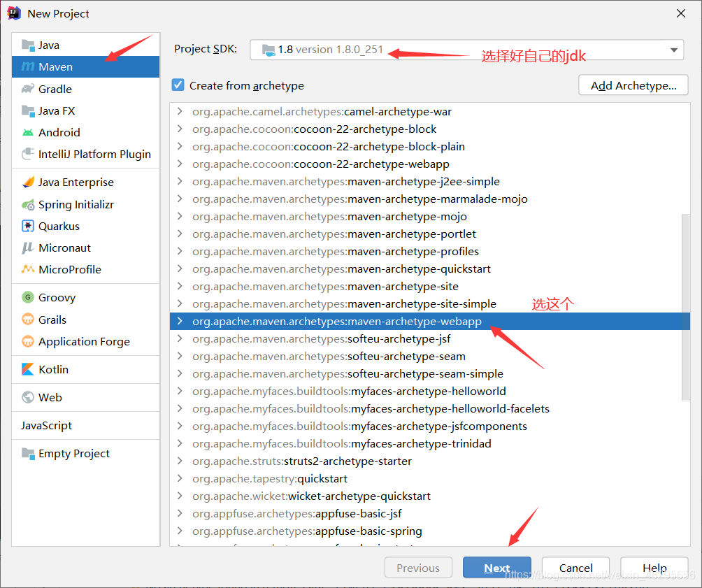The height and width of the screenshot is (588, 702).
Task: Expand maven-archetype-quickstart node
Action: [x=180, y=268]
